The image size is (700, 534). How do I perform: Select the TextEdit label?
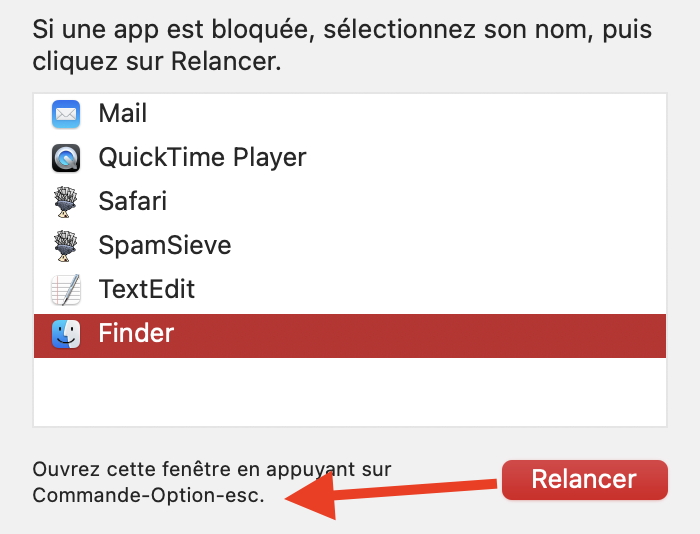coord(146,290)
